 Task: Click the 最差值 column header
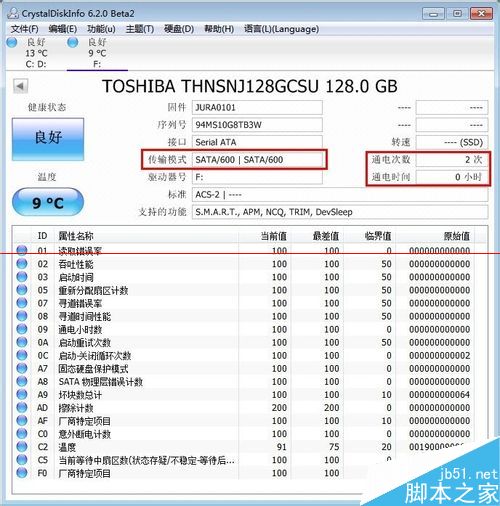point(325,236)
